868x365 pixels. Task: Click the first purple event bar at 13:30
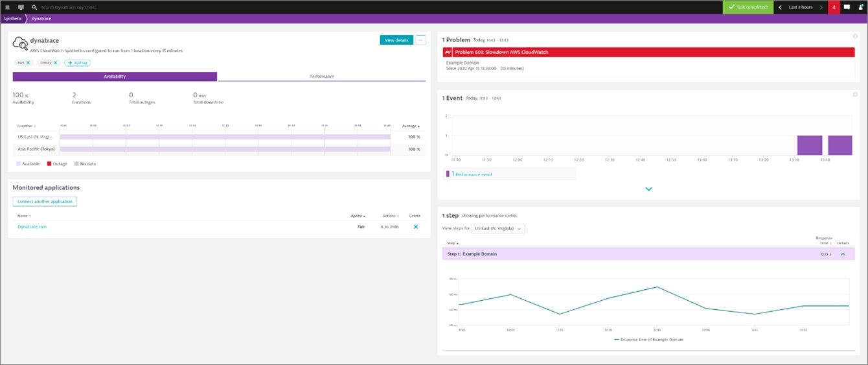[810, 145]
